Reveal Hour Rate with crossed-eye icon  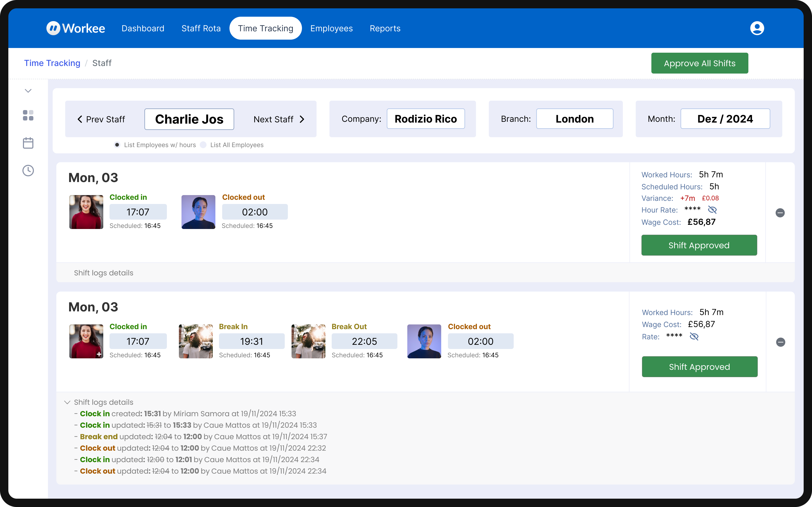click(x=712, y=210)
